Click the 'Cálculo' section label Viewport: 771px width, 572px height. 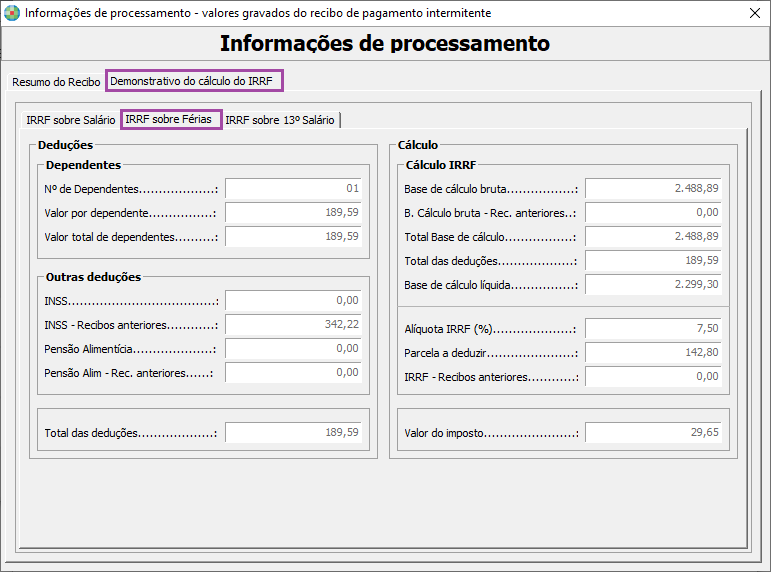[x=417, y=145]
